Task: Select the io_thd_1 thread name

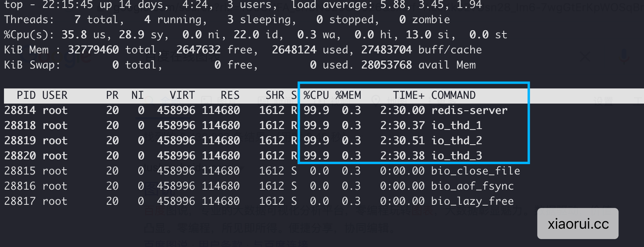Action: 456,125
